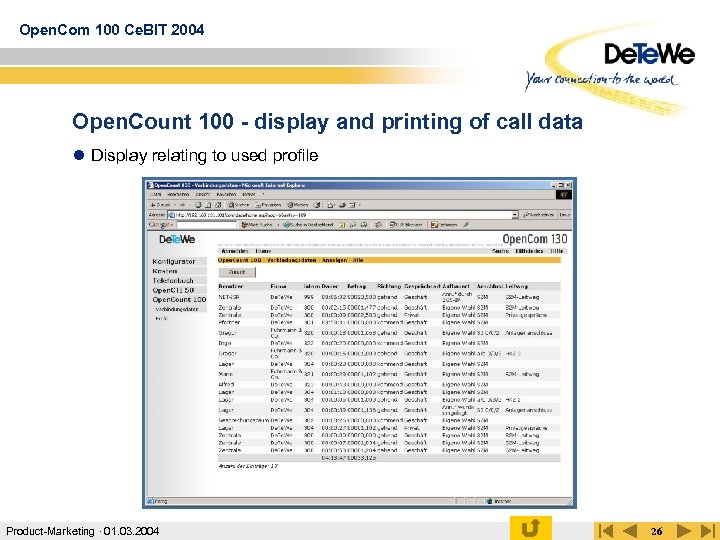The height and width of the screenshot is (540, 720).
Task: Click the browser address bar URL field
Action: pyautogui.click(x=342, y=214)
